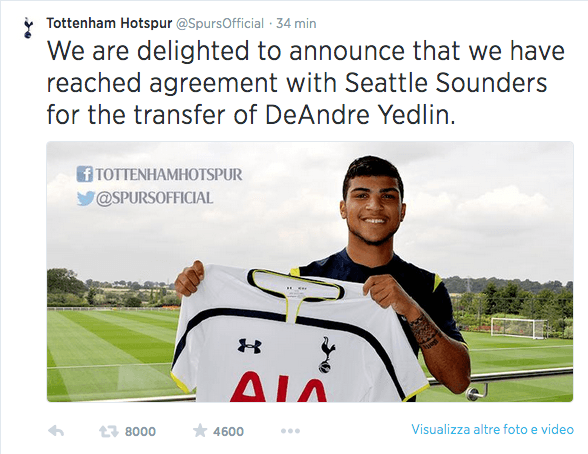Viewport: 588px width, 454px height.
Task: Click the retweet count 8000
Action: (140, 432)
